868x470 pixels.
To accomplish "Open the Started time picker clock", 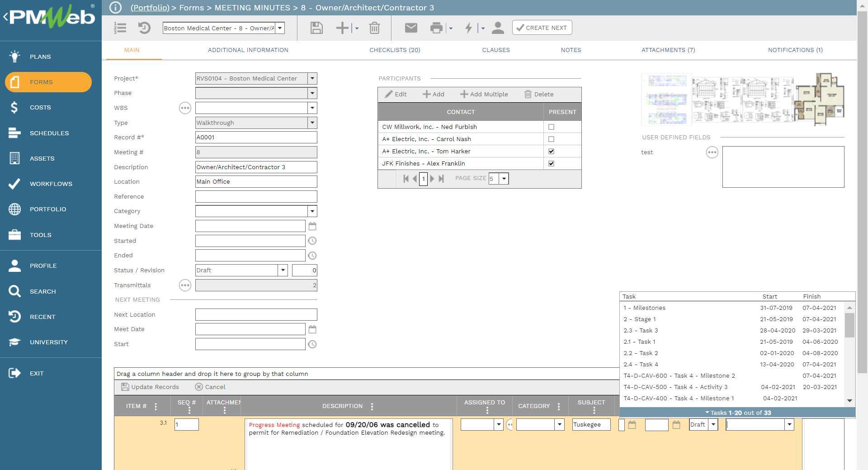I will coord(312,241).
